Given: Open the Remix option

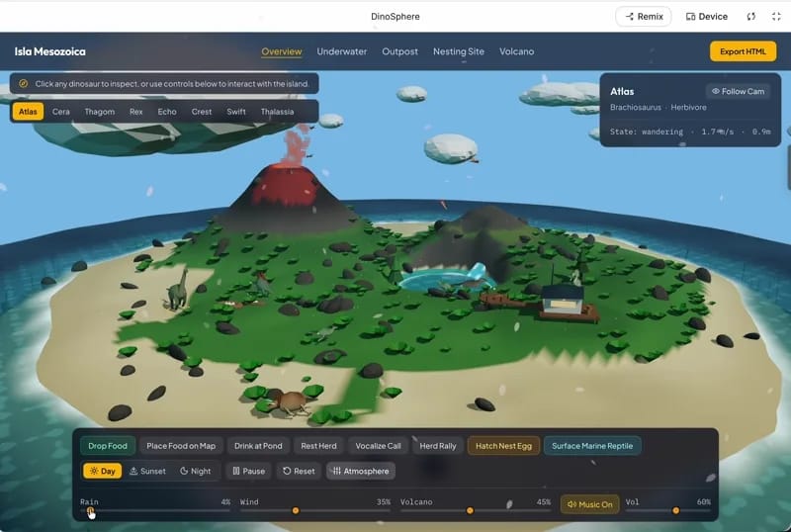Looking at the screenshot, I should coord(644,17).
